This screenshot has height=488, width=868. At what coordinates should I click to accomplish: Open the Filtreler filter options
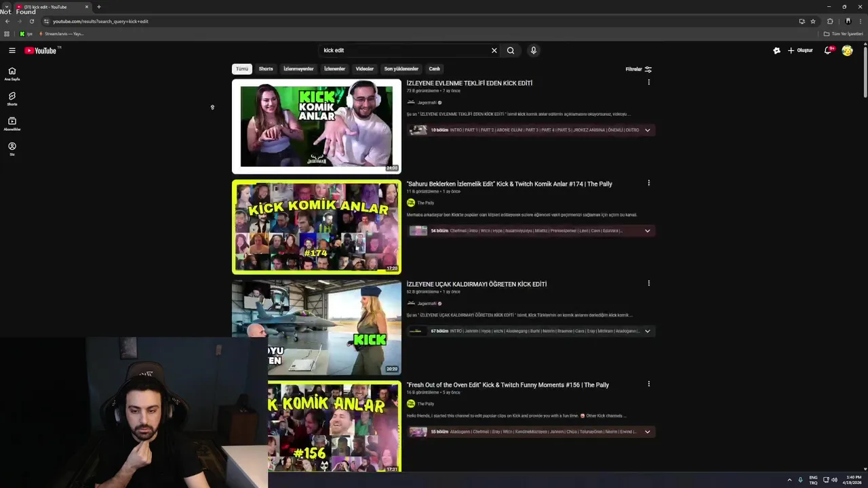pos(639,69)
